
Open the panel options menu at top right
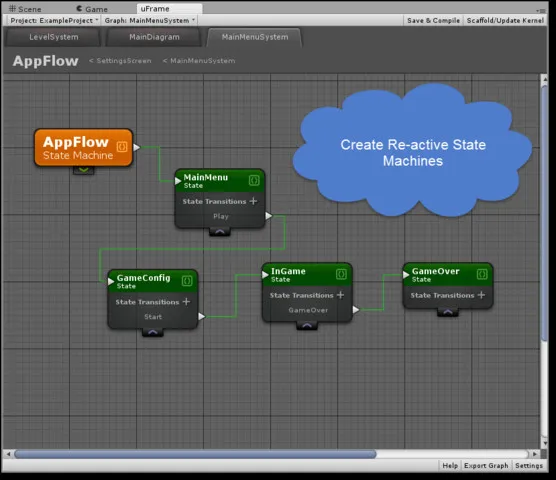tap(541, 11)
